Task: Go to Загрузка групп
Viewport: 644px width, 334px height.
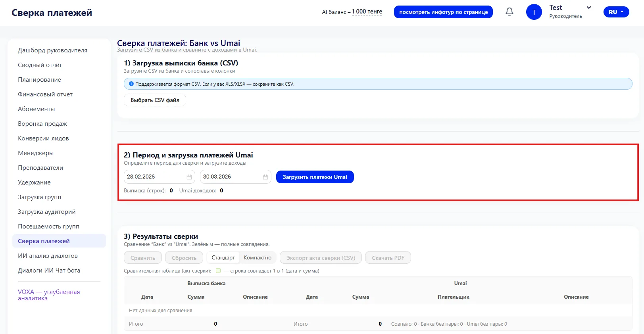Action: tap(40, 197)
